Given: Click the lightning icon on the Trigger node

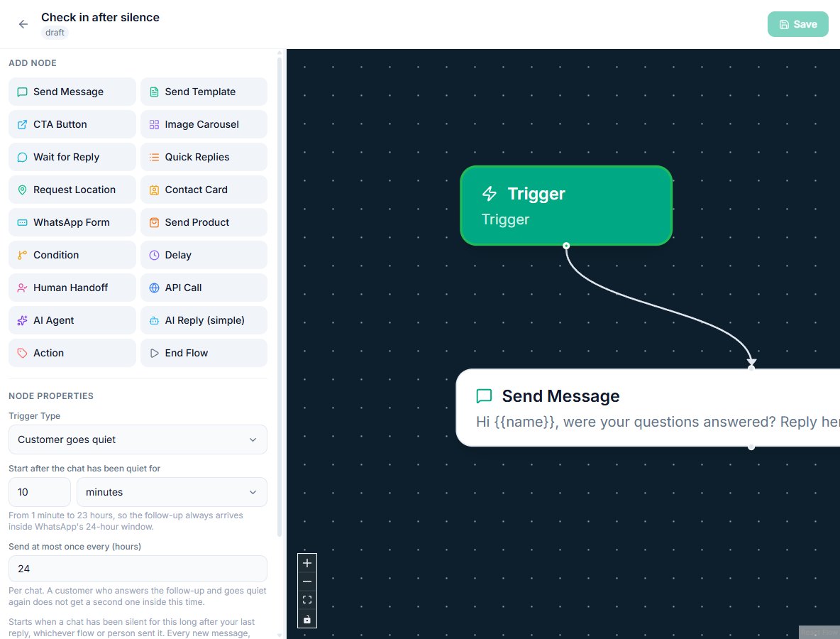Looking at the screenshot, I should tap(489, 194).
